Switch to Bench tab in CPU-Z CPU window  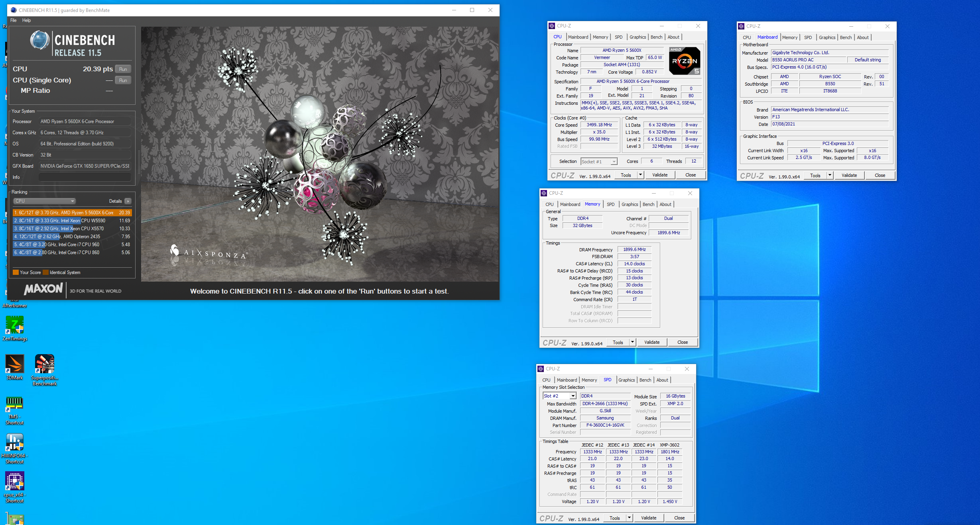(x=656, y=37)
